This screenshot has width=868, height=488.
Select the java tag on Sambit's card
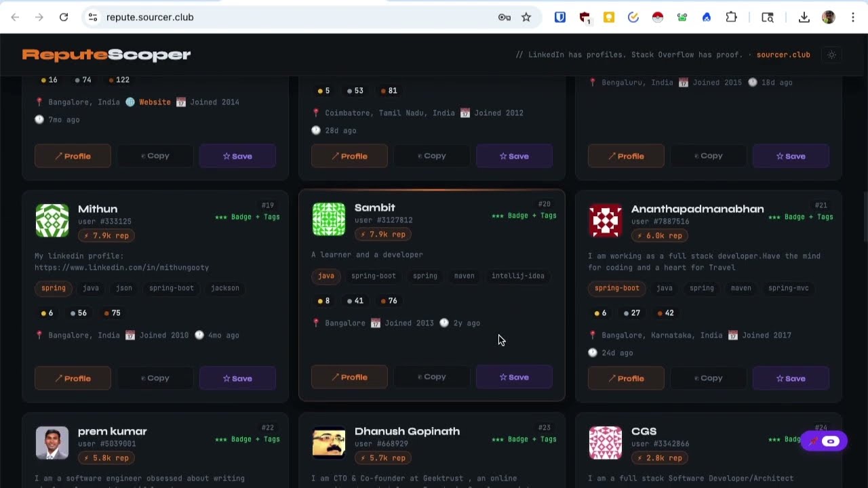point(326,276)
